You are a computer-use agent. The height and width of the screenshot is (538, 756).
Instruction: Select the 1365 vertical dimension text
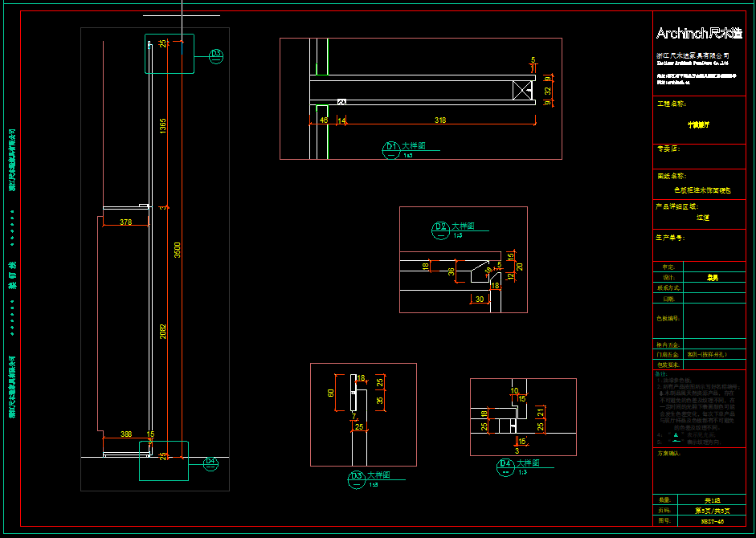click(163, 126)
